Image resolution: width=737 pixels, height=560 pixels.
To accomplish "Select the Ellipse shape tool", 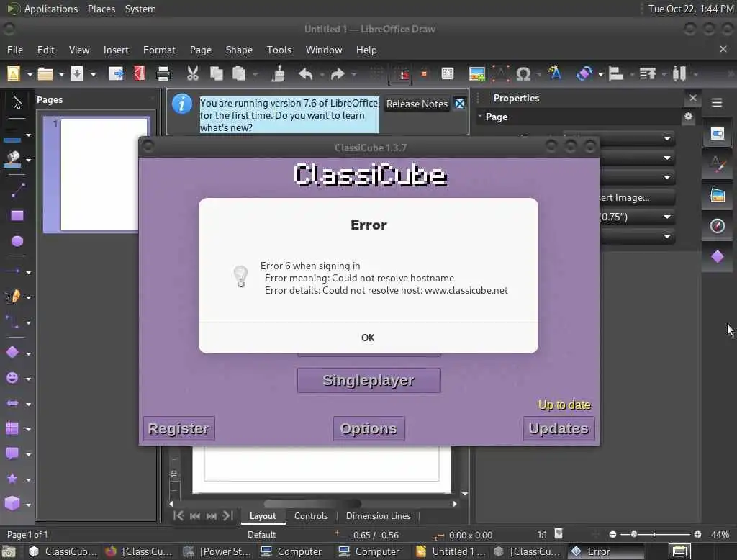I will [x=17, y=241].
